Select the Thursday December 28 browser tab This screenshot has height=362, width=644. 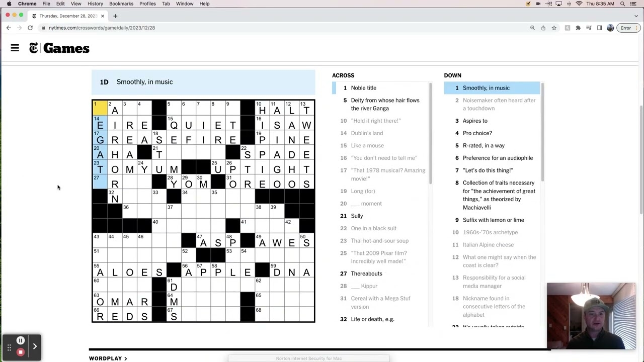[68, 16]
